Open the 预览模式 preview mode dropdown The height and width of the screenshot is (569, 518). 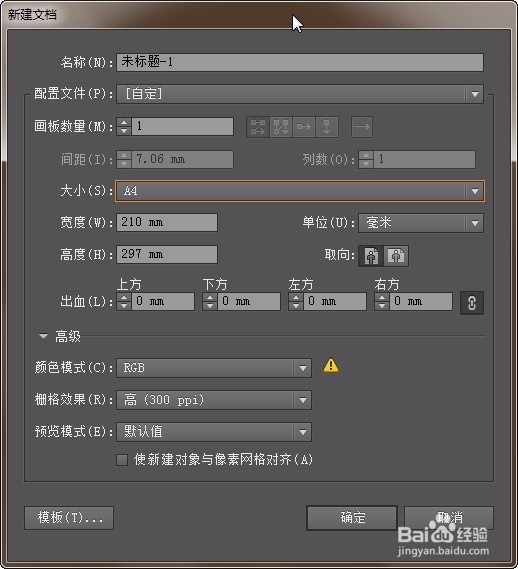click(214, 432)
